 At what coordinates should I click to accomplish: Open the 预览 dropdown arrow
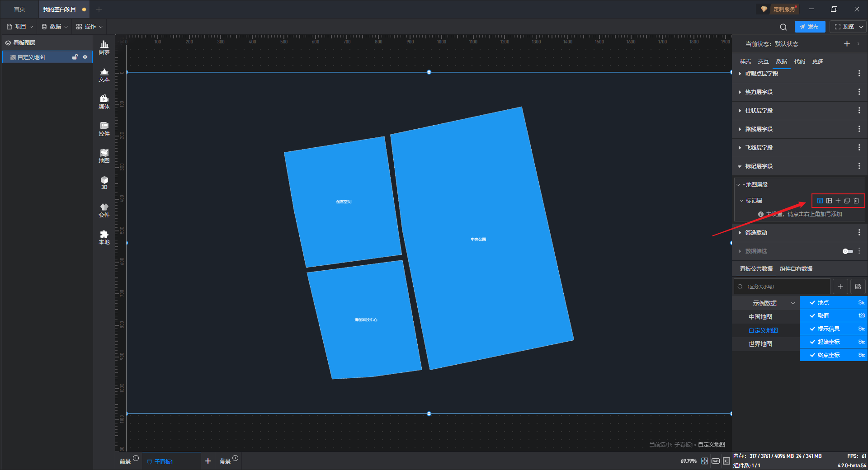(x=861, y=27)
